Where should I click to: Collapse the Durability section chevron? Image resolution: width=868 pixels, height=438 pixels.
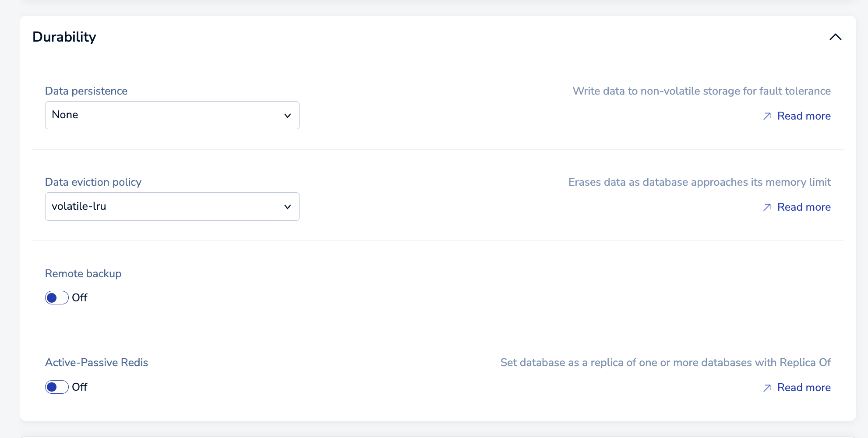coord(835,37)
